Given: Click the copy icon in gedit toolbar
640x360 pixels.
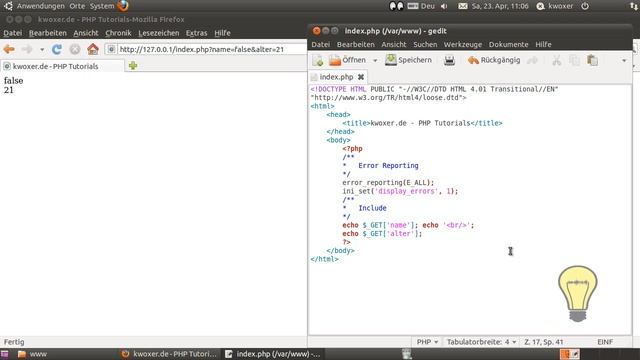Looking at the screenshot, I should pos(574,60).
